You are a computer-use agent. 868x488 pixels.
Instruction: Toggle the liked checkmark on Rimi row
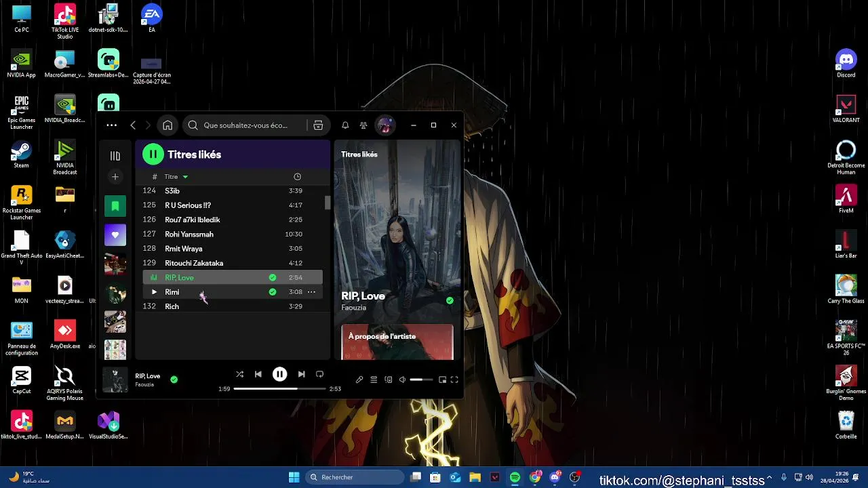point(273,292)
